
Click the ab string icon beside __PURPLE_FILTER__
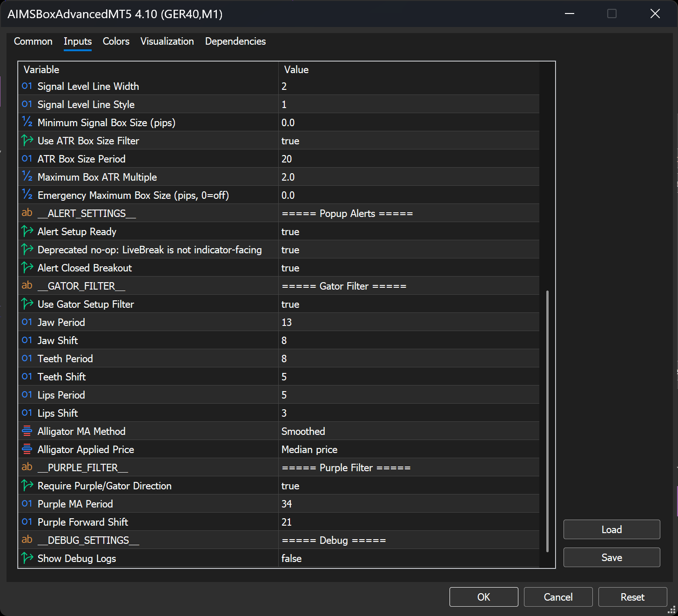(x=27, y=467)
